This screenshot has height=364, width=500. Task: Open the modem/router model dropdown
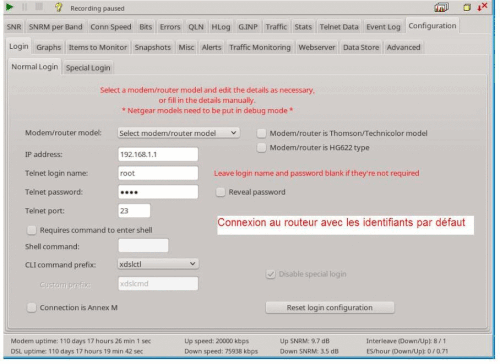(x=178, y=133)
